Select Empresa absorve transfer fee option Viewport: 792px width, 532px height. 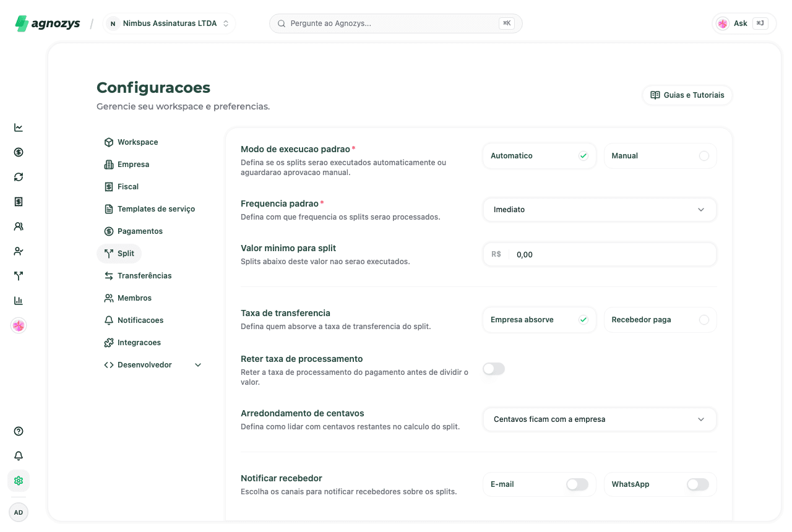[x=540, y=320]
